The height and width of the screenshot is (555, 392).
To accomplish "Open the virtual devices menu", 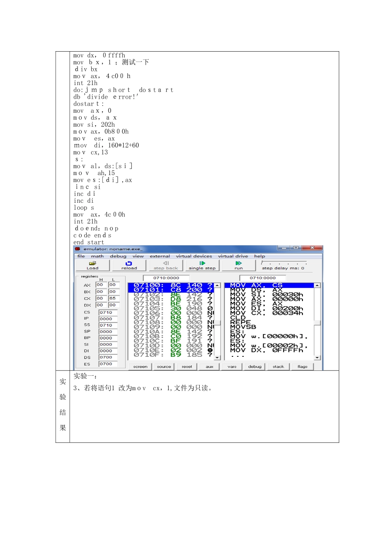I will click(194, 256).
